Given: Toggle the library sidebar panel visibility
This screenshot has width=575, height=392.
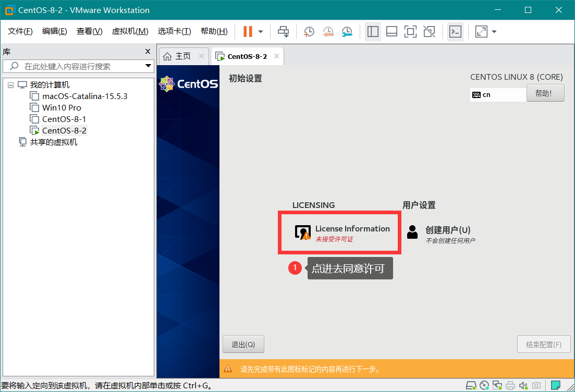Looking at the screenshot, I should pos(373,32).
